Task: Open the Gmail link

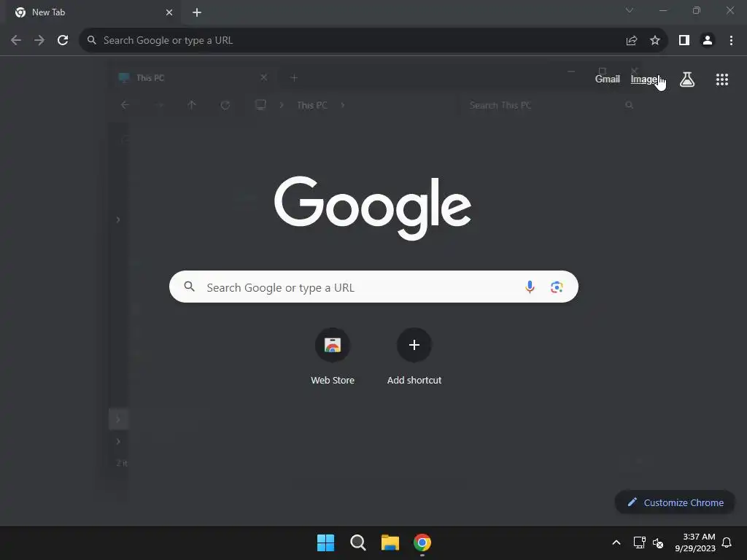Action: pyautogui.click(x=608, y=79)
